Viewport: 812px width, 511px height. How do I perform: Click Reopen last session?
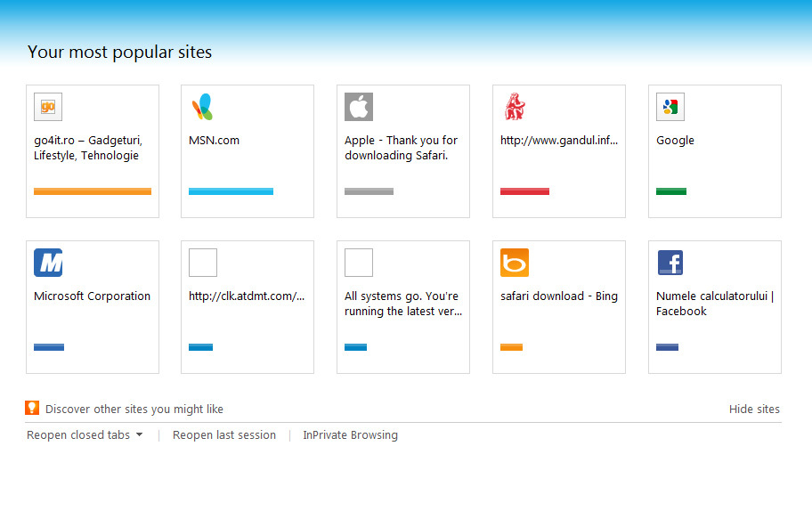point(224,435)
